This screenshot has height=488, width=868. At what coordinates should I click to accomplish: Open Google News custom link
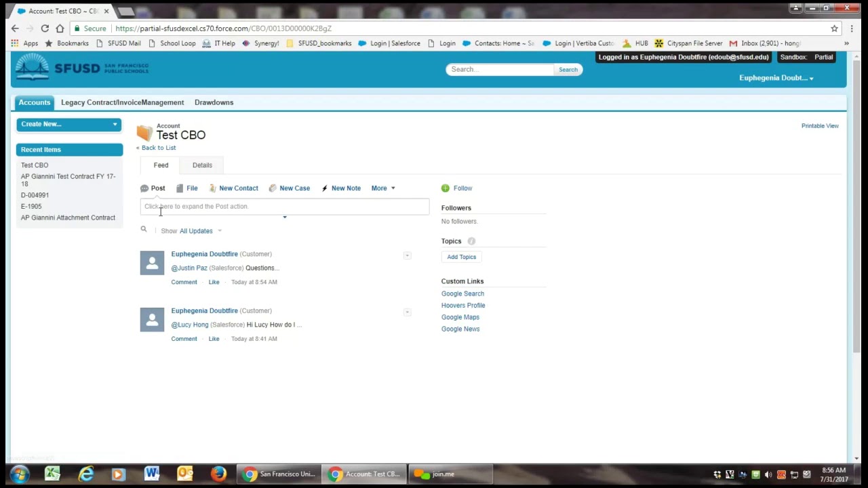coord(460,329)
